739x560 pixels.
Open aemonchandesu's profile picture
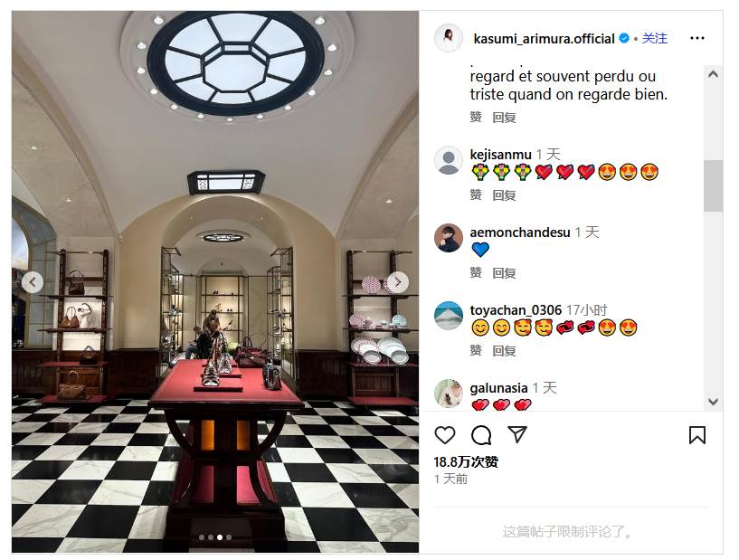coord(449,238)
